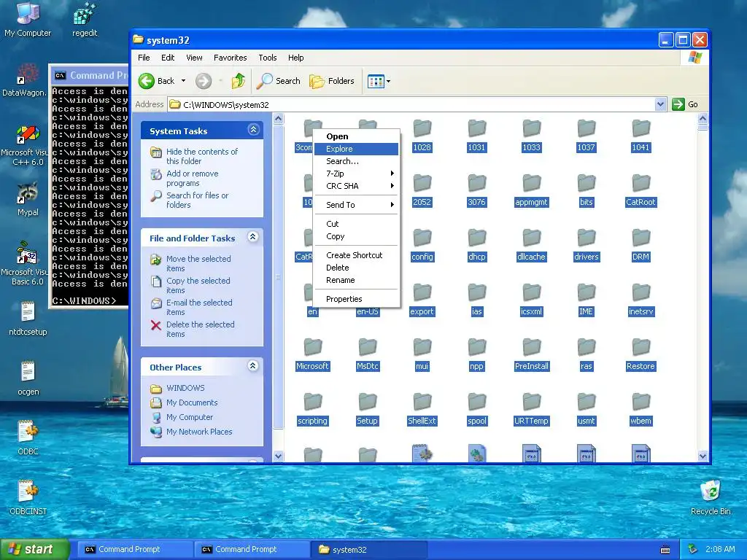Select the wbem folder
747x560 pixels.
coord(640,409)
